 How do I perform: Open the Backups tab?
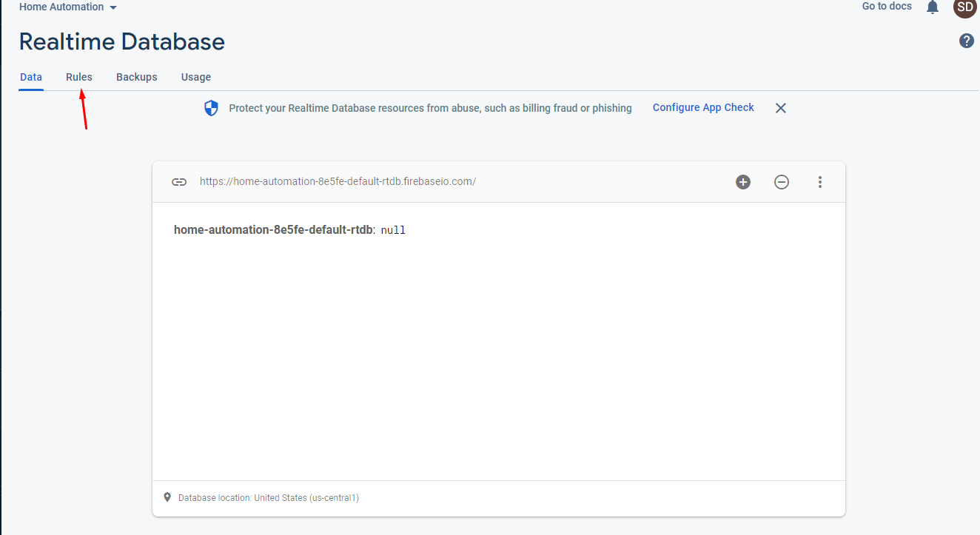pos(137,77)
